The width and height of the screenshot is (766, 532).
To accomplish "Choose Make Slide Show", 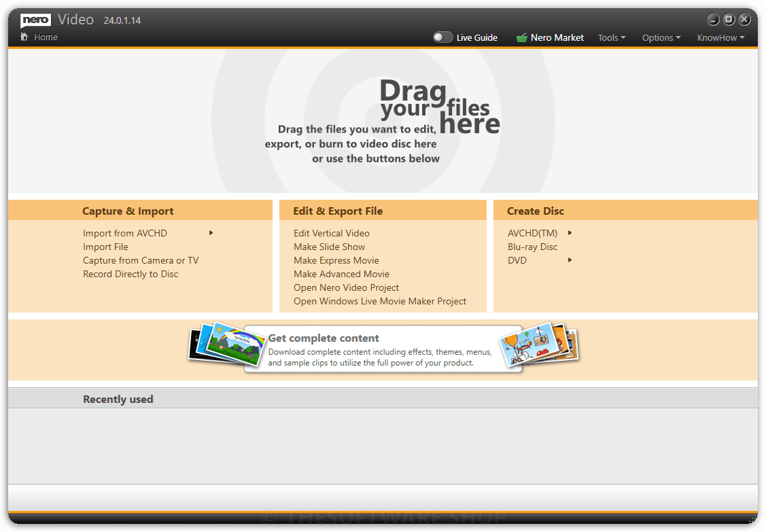I will [x=329, y=247].
